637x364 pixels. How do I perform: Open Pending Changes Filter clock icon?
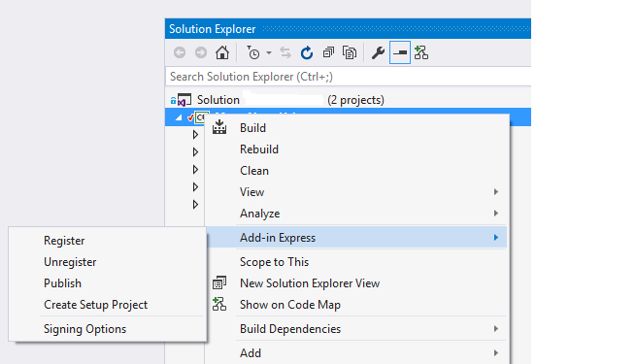click(x=253, y=52)
